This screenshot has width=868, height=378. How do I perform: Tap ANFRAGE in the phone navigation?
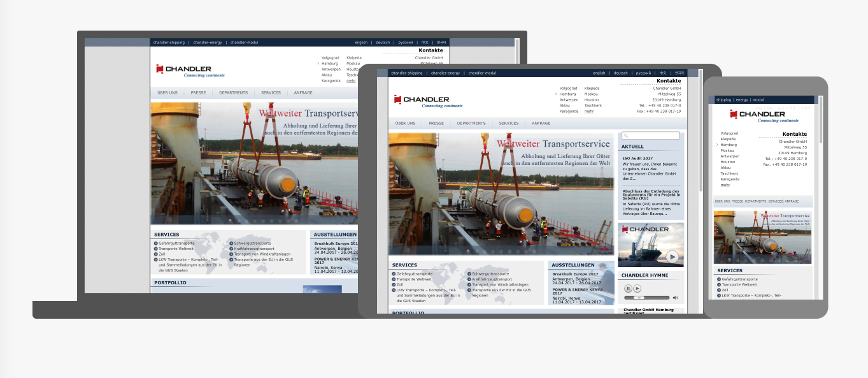click(x=792, y=201)
